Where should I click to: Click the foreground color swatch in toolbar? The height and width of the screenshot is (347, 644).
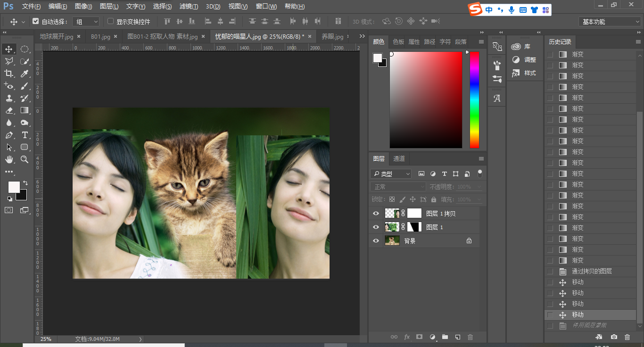(14, 187)
